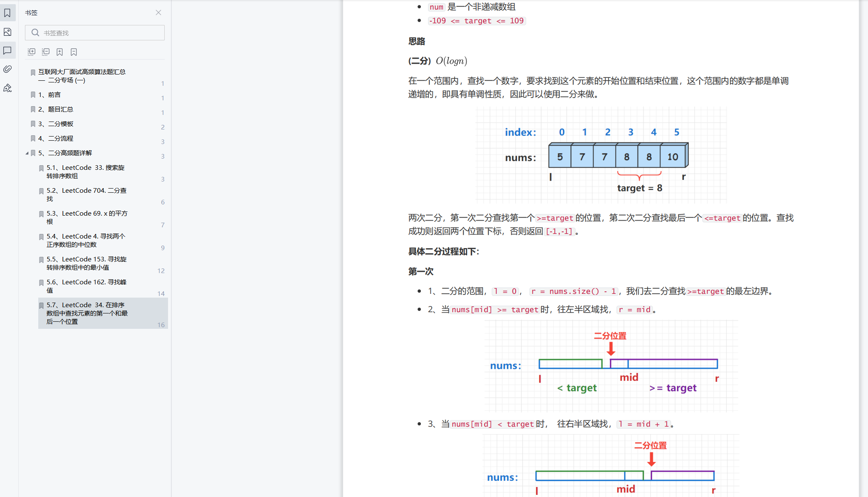Click the 第一次 heading
Viewport: 868px width, 497px height.
tap(420, 271)
